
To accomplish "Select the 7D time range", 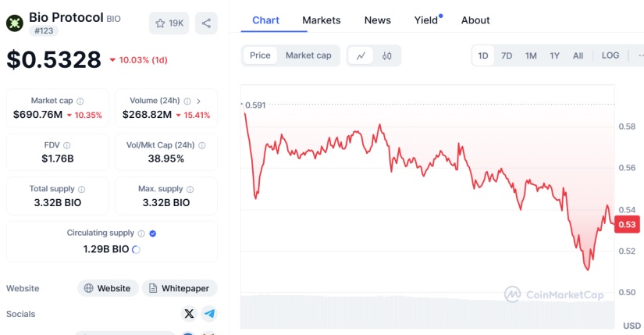I will pos(507,55).
